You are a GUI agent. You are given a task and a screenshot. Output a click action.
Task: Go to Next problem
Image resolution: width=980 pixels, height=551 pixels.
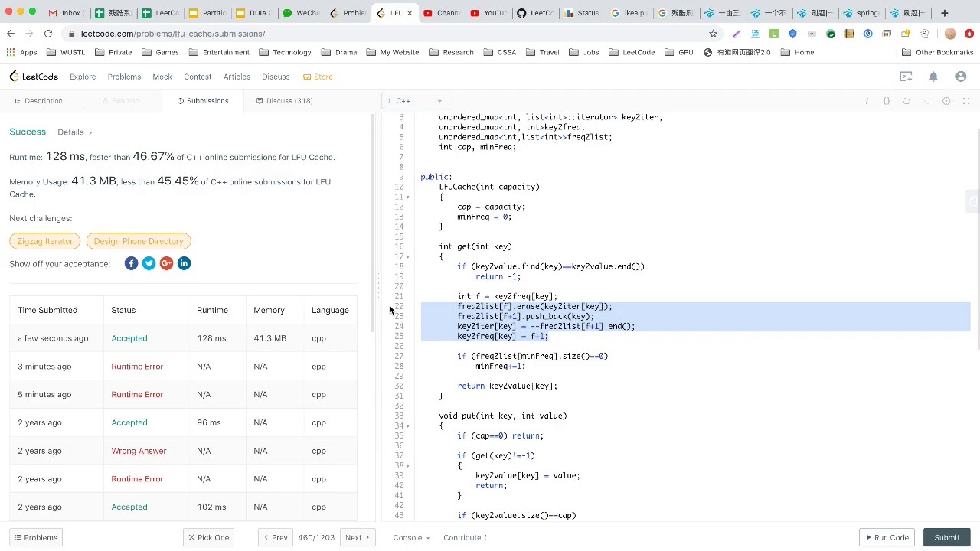[358, 537]
